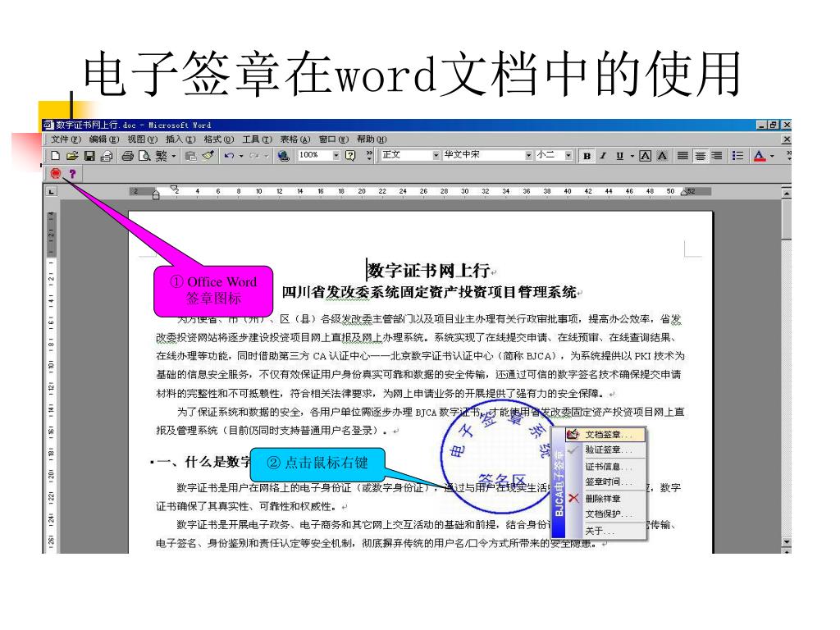Open the 华文中宋 font dropdown
Viewport: 840px width, 630px height.
(529, 155)
